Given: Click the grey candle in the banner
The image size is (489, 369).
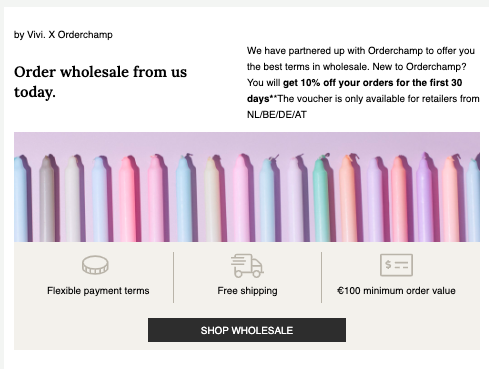Looking at the screenshot, I should 47,199.
